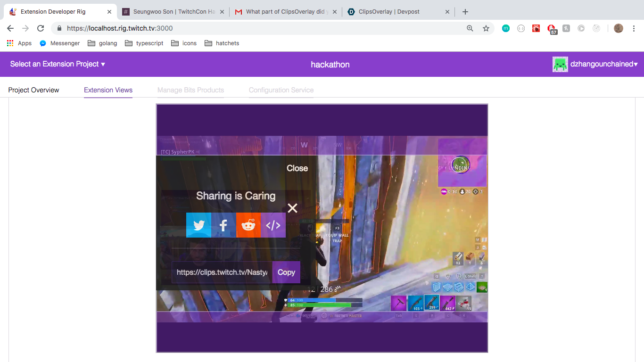
Task: Click the teal m extension icon
Action: [506, 28]
